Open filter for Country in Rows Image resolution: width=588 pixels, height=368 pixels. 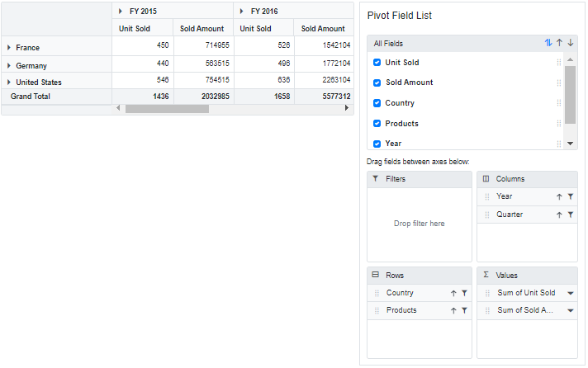[x=464, y=294]
